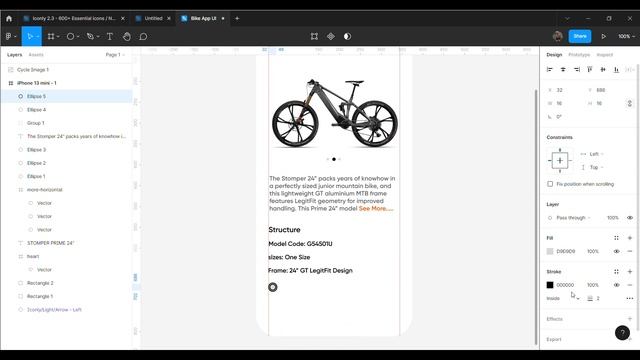Screen dimensions: 640x360
Task: Switch to the Iconly 2.3 file tab
Action: click(74, 18)
